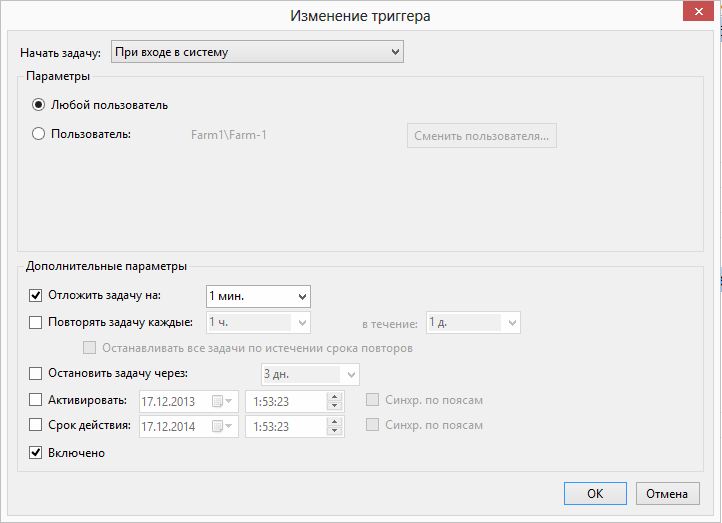Tick the 'Активировать' checkbox
This screenshot has width=722, height=523.
click(35, 400)
